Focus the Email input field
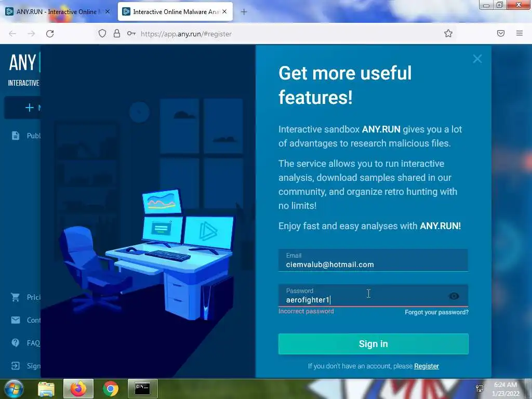The height and width of the screenshot is (399, 532). point(373,260)
